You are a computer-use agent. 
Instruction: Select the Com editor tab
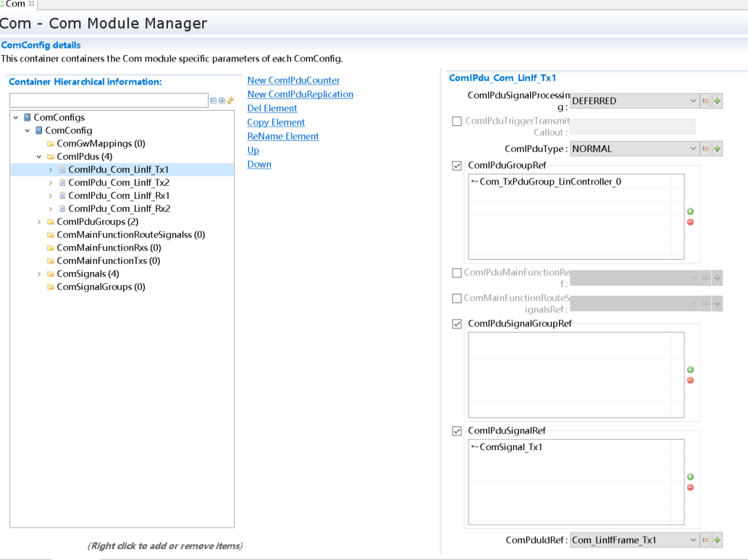pos(15,4)
